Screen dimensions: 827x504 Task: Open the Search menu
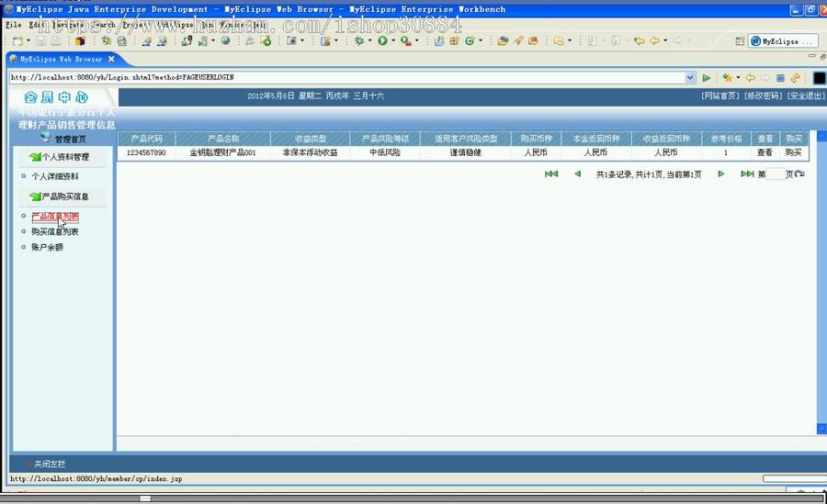103,25
